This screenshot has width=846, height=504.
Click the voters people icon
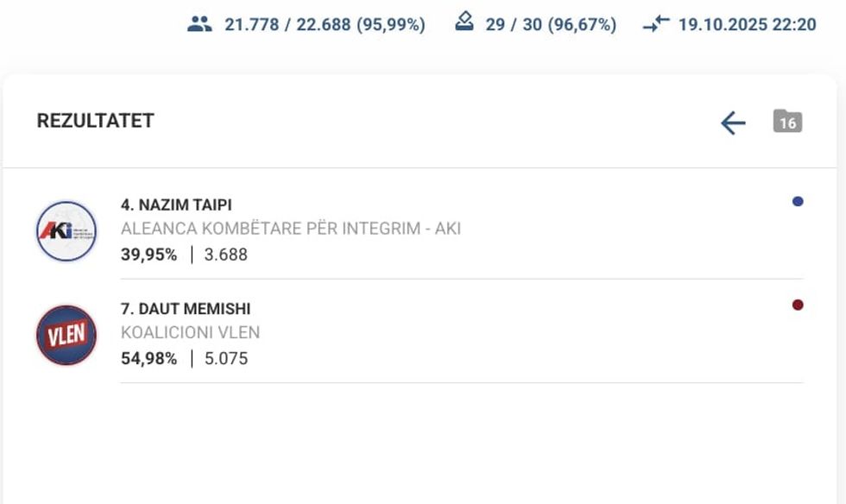[199, 24]
